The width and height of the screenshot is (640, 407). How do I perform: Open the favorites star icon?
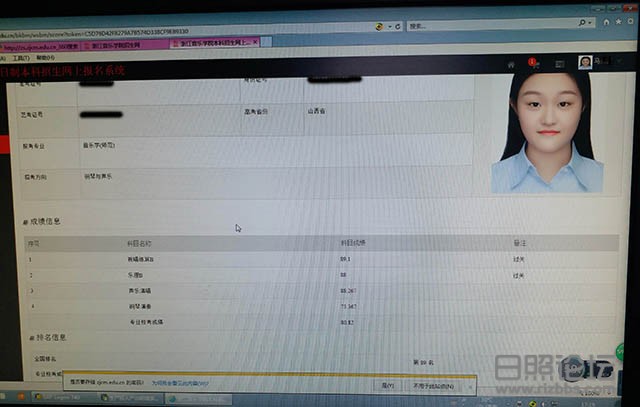coord(619,22)
